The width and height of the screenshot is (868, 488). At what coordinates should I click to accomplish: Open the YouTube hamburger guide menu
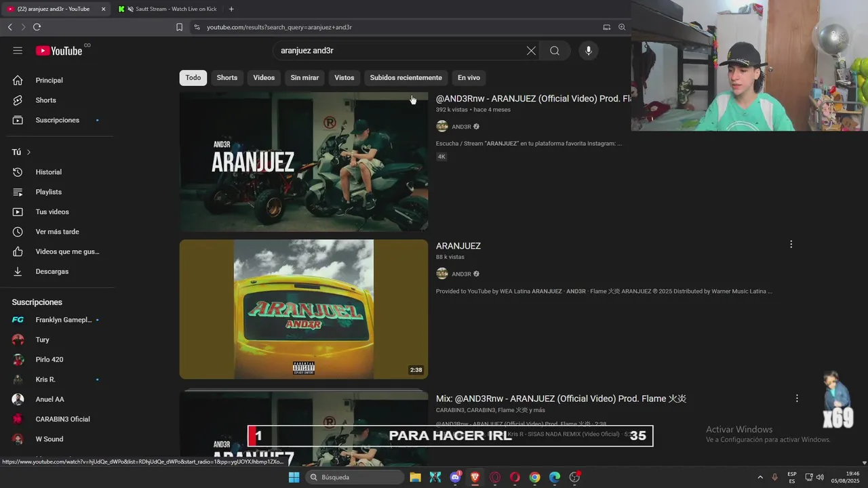pos(18,51)
